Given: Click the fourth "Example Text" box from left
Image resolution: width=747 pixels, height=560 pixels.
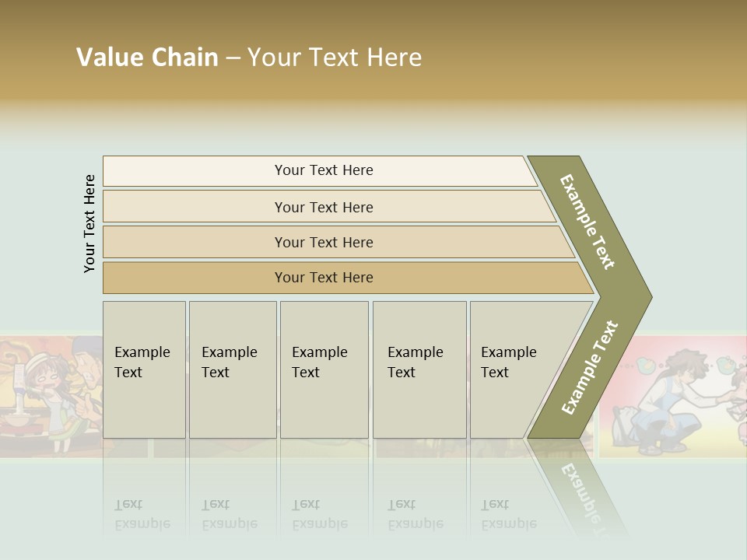Looking at the screenshot, I should [419, 369].
